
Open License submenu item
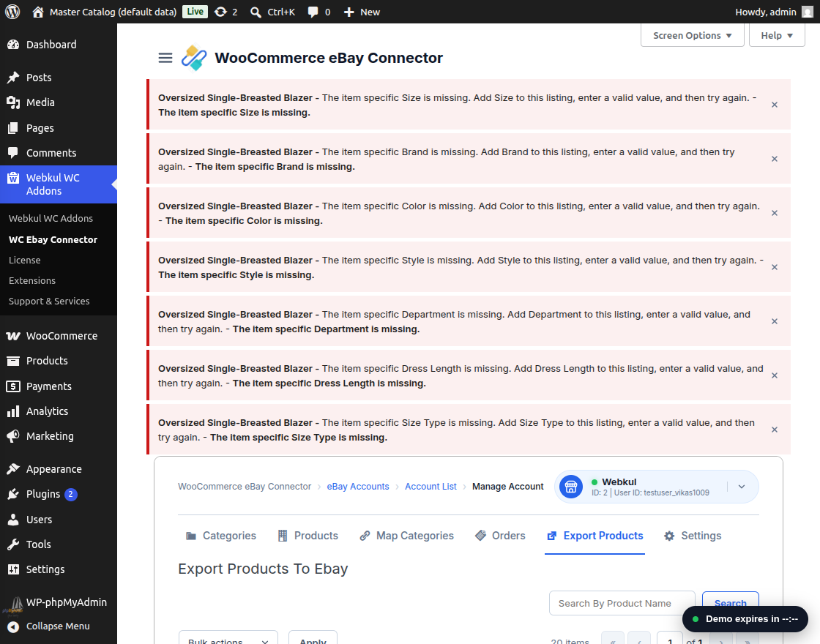tap(25, 260)
